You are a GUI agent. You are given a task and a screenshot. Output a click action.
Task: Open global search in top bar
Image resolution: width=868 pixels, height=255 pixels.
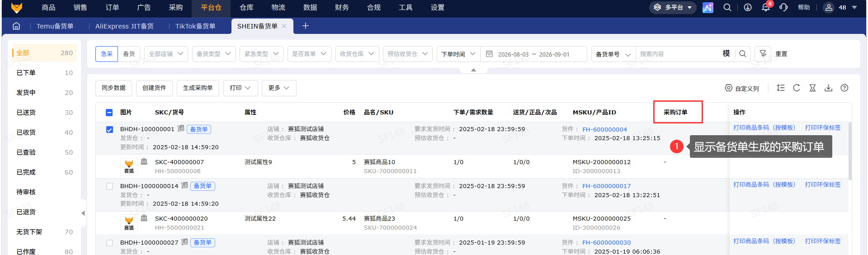(x=727, y=8)
